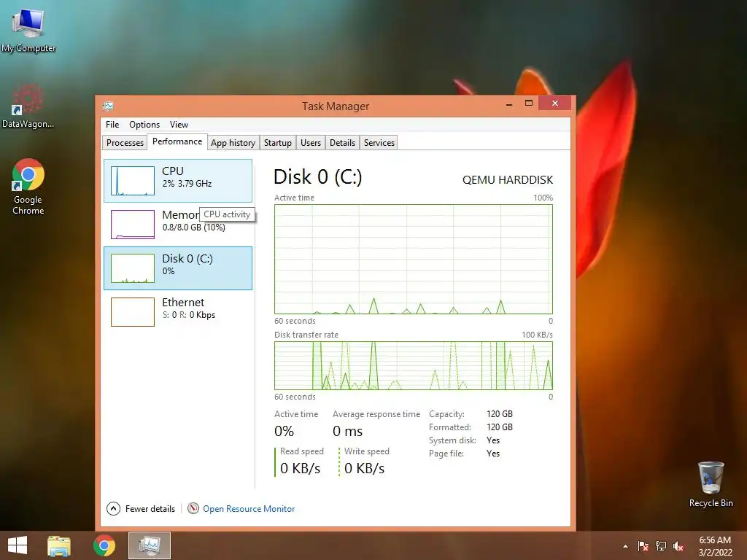Switch to the Processes tab
This screenshot has width=747, height=560.
coord(125,142)
